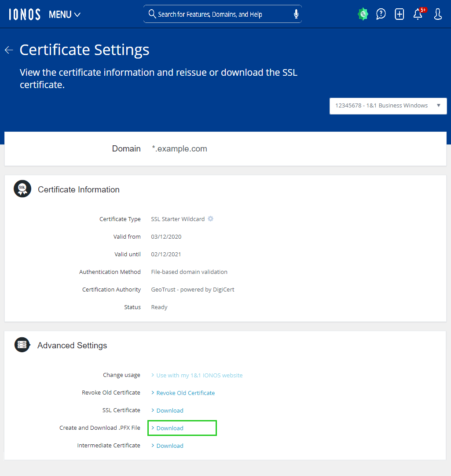Open the MENU dropdown

pos(65,15)
